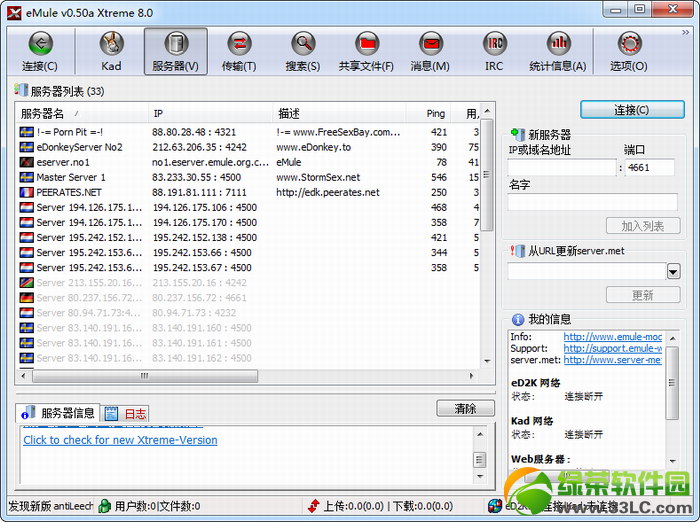This screenshot has width=700, height=529.
Task: Click server list vertical scrollbar up arrow
Action: coord(487,110)
